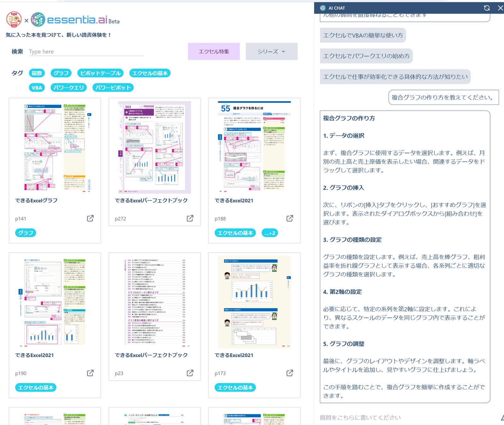504x425 pixels.
Task: Open external link for できるExcel2021 p188
Action: click(290, 218)
